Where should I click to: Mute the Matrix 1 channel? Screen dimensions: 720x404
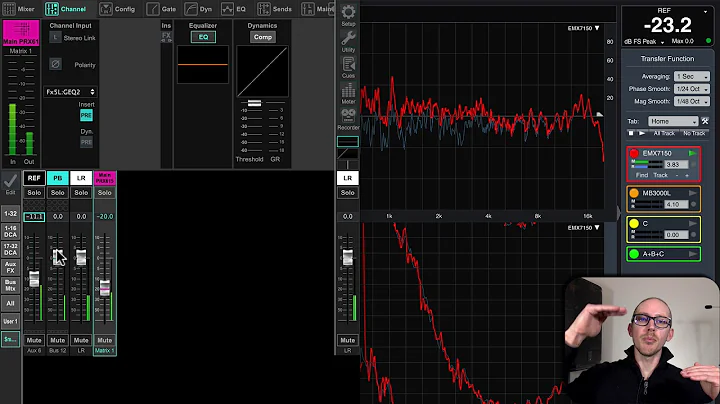(105, 340)
